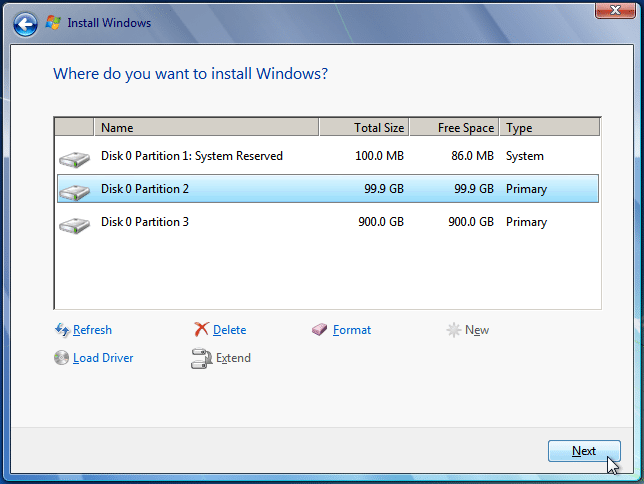This screenshot has width=644, height=484.
Task: Click the pink eraser Format icon
Action: pyautogui.click(x=320, y=329)
